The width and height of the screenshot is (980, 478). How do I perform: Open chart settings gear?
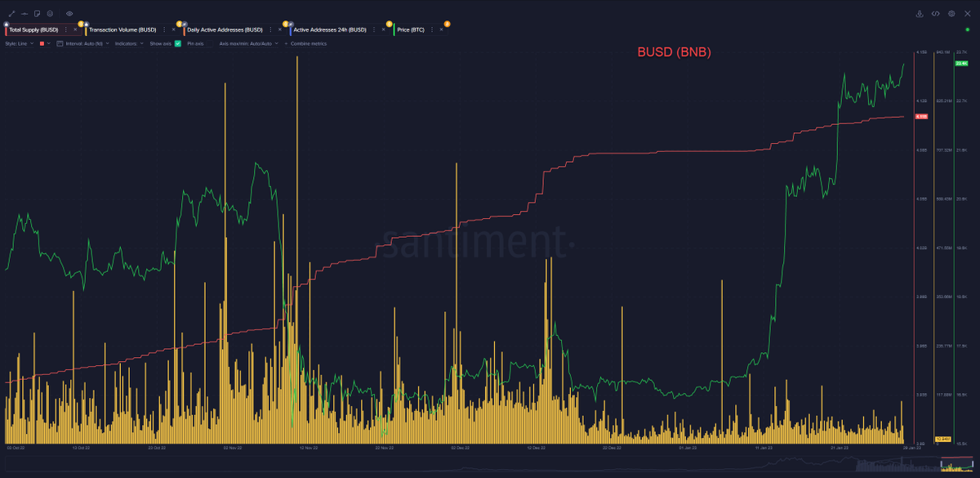point(951,14)
